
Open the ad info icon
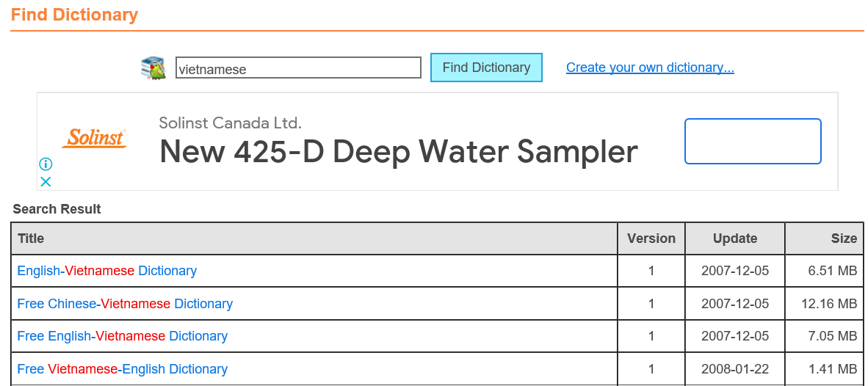click(46, 164)
